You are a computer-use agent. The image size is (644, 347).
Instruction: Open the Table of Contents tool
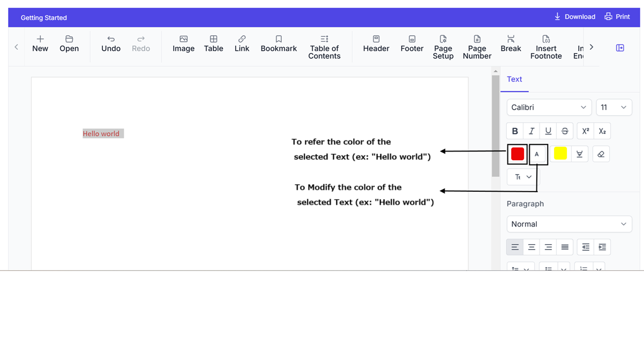pyautogui.click(x=324, y=47)
